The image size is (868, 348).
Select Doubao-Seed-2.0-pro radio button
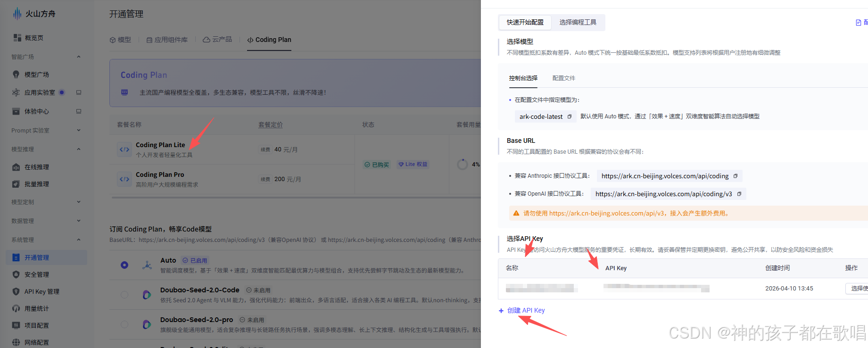124,324
